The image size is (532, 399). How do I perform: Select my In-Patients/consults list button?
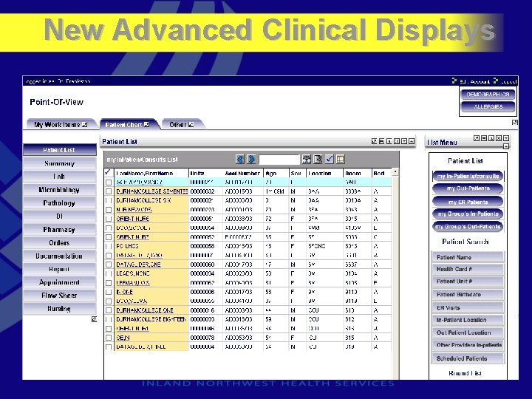tap(468, 176)
